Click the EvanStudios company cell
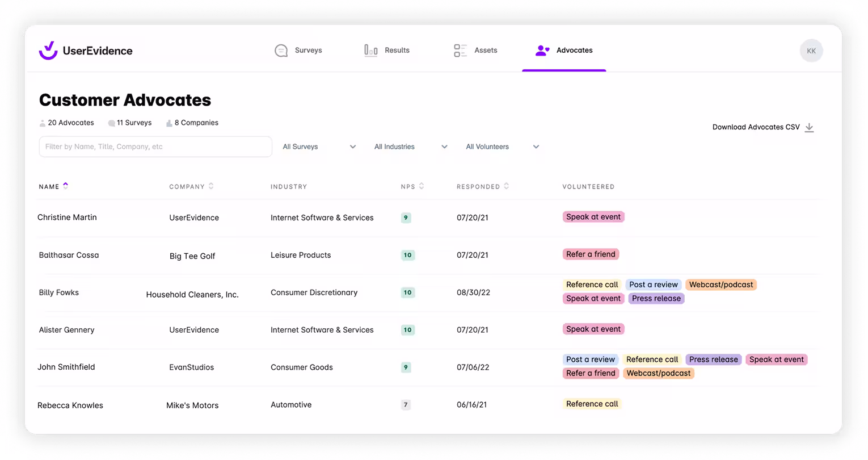This screenshot has height=460, width=868. click(192, 367)
